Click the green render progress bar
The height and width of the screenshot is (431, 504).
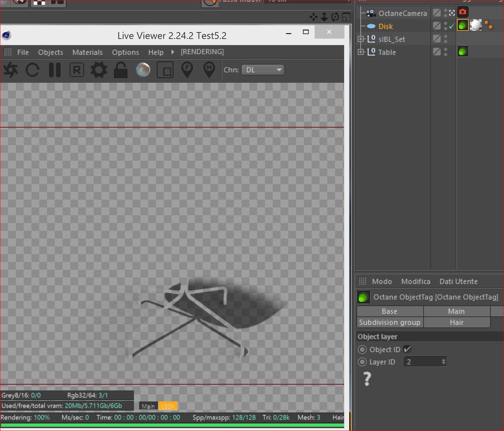point(172,425)
